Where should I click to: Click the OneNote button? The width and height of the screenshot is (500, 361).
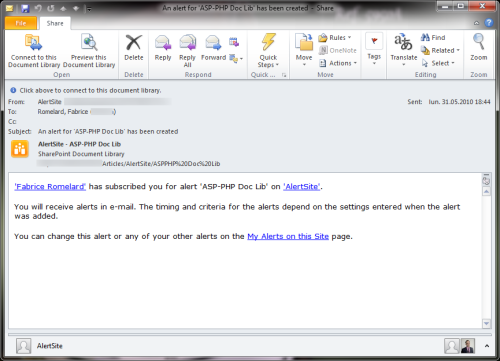[x=337, y=50]
